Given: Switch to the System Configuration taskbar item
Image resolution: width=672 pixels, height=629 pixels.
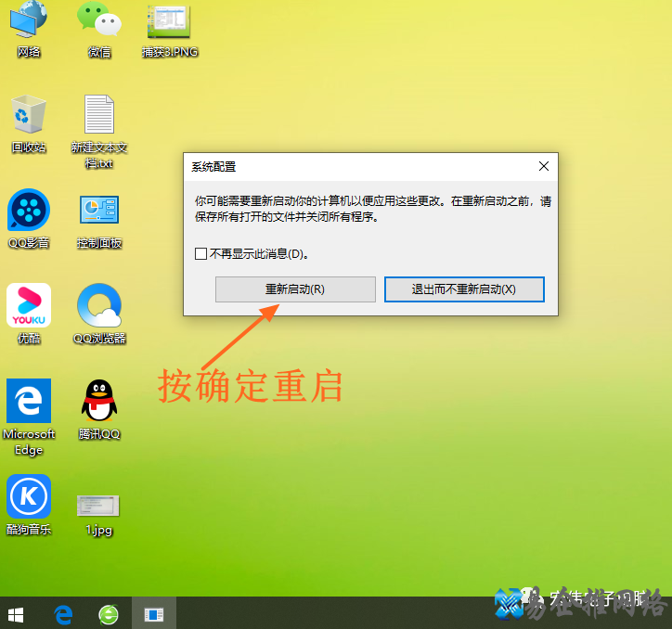Looking at the screenshot, I should pyautogui.click(x=154, y=615).
